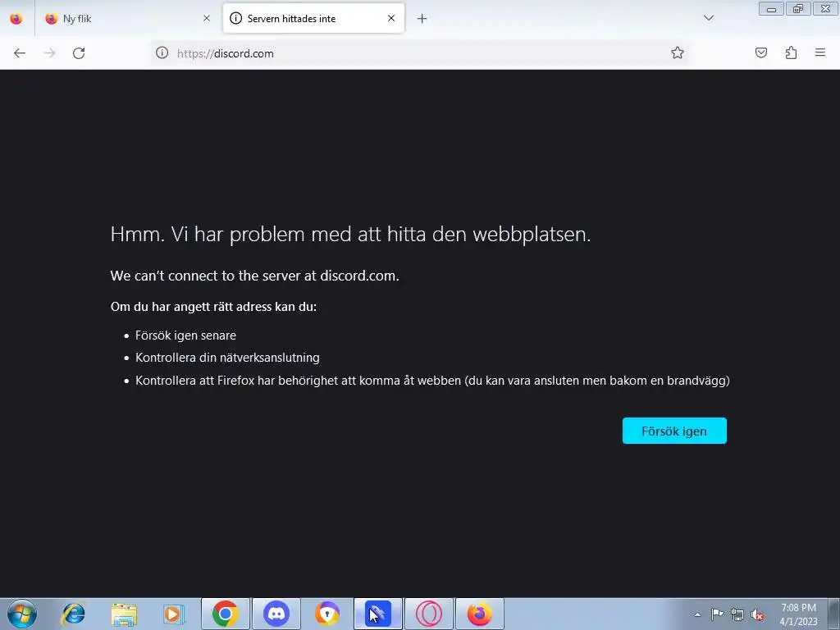Viewport: 840px width, 630px height.
Task: Click "Kontrollera din nätverksanslutning" text
Action: (x=227, y=358)
